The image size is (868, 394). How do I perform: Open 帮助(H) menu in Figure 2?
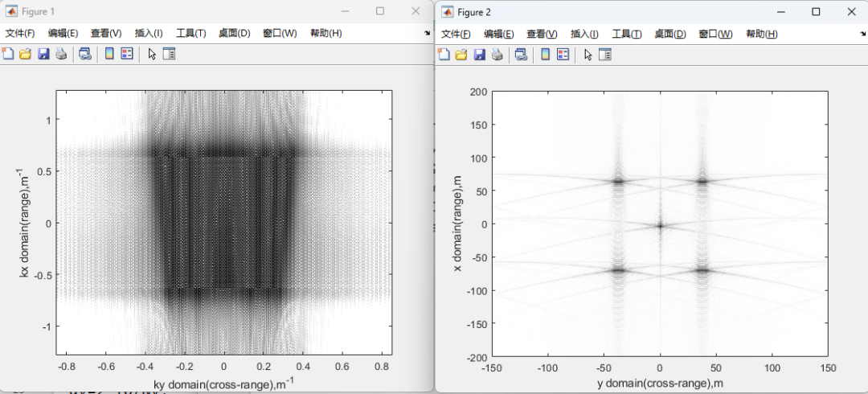pyautogui.click(x=762, y=35)
